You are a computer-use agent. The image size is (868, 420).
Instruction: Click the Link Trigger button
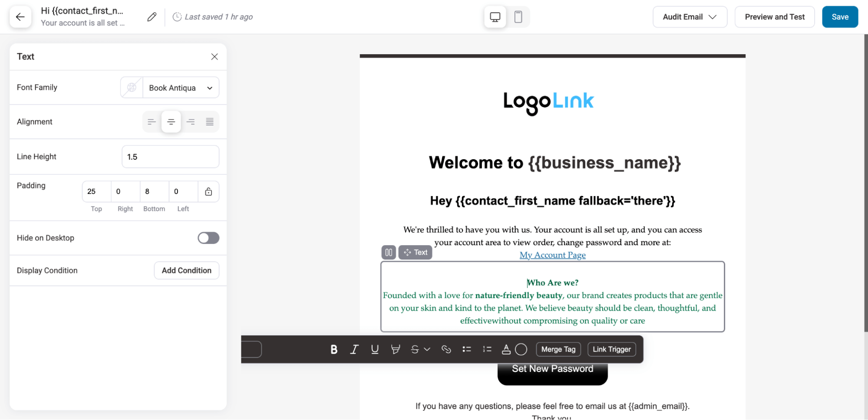(611, 349)
